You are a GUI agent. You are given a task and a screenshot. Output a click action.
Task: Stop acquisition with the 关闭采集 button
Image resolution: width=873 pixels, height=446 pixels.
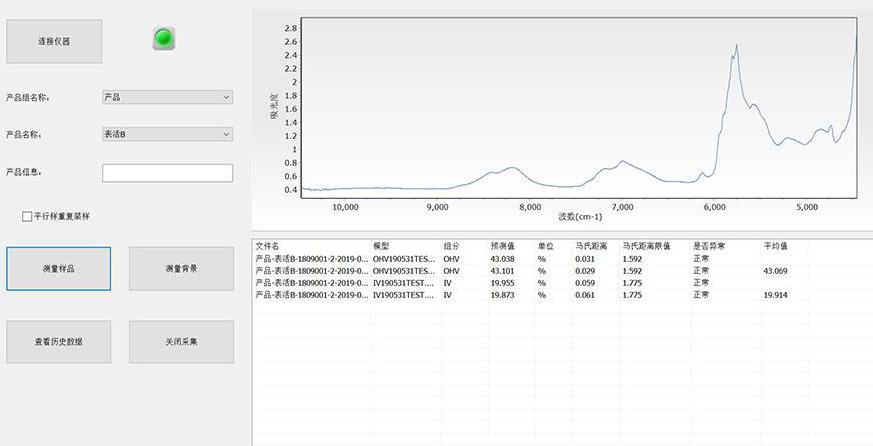(181, 342)
